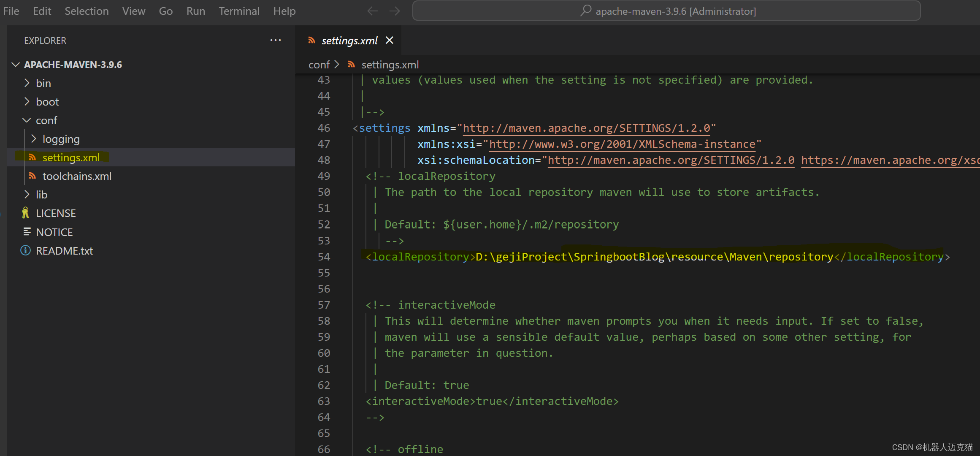980x456 pixels.
Task: Open the LICENSE file
Action: pos(151,213)
